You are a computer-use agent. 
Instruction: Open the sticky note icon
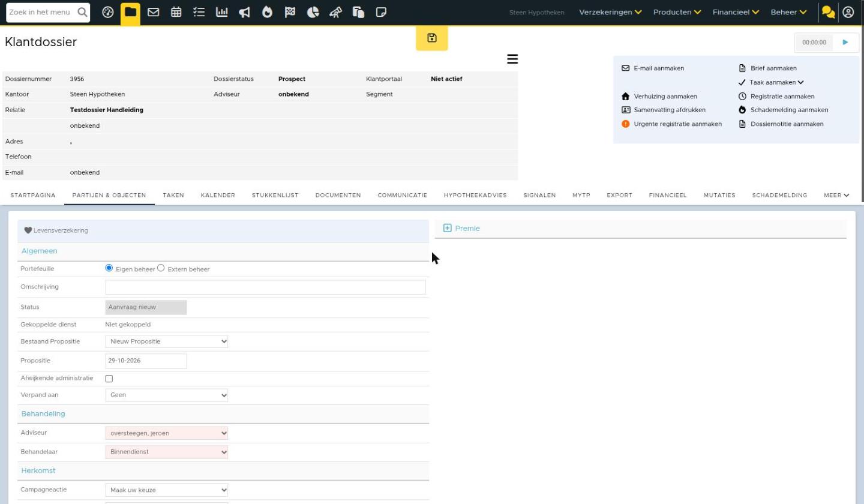coord(381,12)
